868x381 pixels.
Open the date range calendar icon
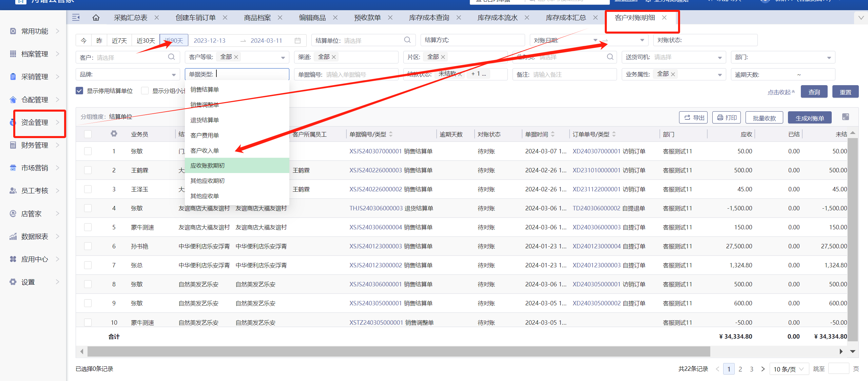click(x=297, y=41)
